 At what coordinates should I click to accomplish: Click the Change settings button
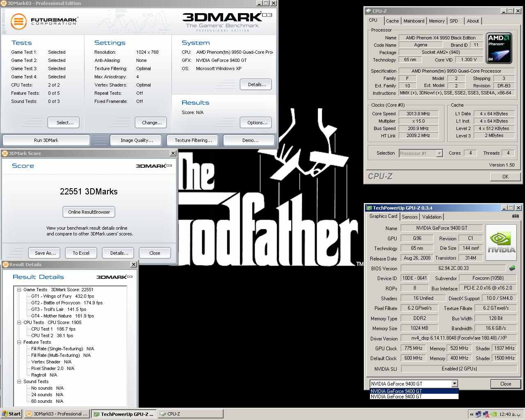click(x=152, y=123)
